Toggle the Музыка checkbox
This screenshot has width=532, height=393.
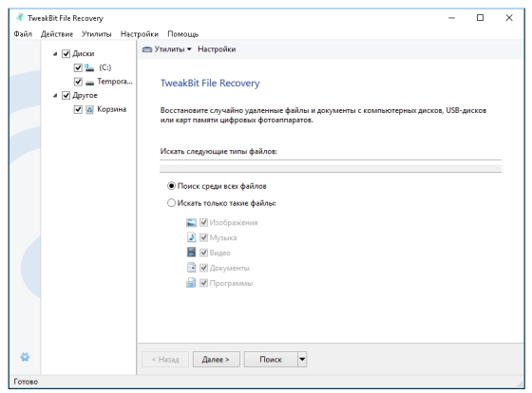[x=203, y=237]
